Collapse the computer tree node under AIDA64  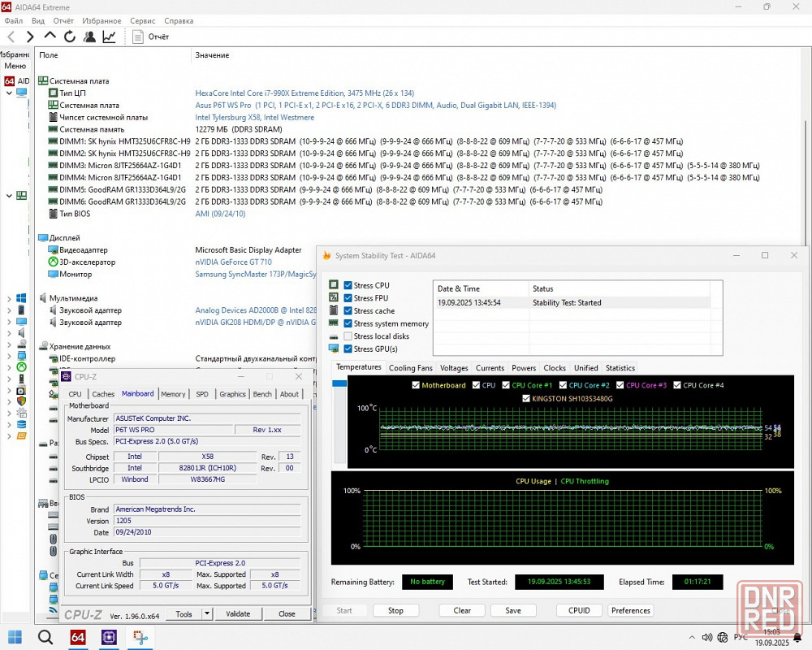[10, 93]
